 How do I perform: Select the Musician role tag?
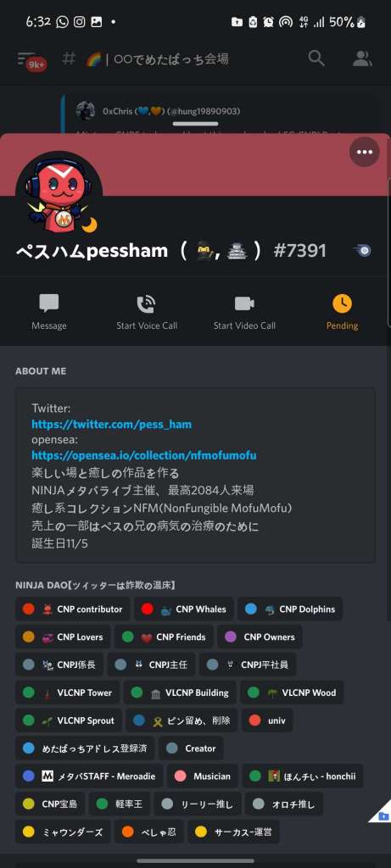(203, 776)
